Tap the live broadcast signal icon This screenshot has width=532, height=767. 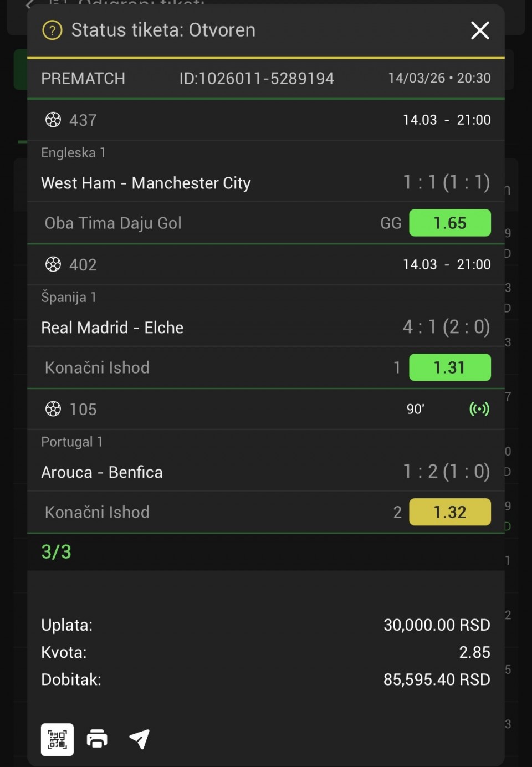[x=479, y=409]
